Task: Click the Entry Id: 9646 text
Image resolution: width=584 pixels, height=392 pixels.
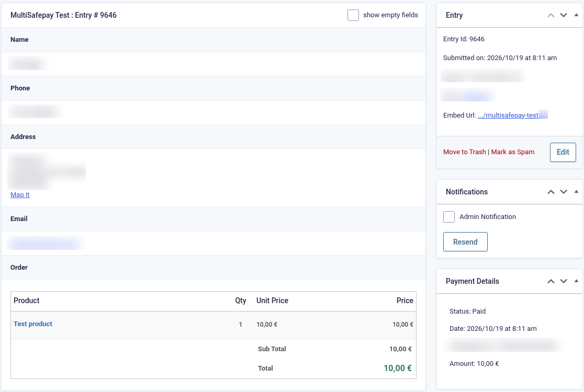Action: click(464, 39)
